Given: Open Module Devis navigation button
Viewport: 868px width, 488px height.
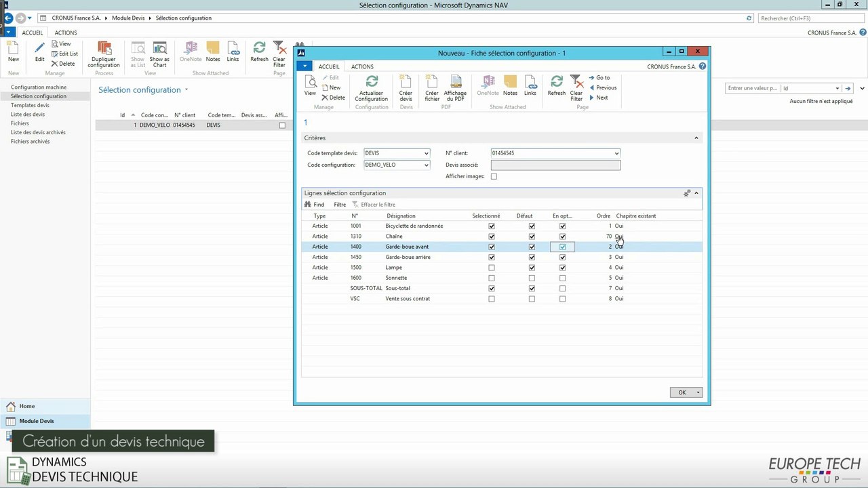Looking at the screenshot, I should 45,421.
